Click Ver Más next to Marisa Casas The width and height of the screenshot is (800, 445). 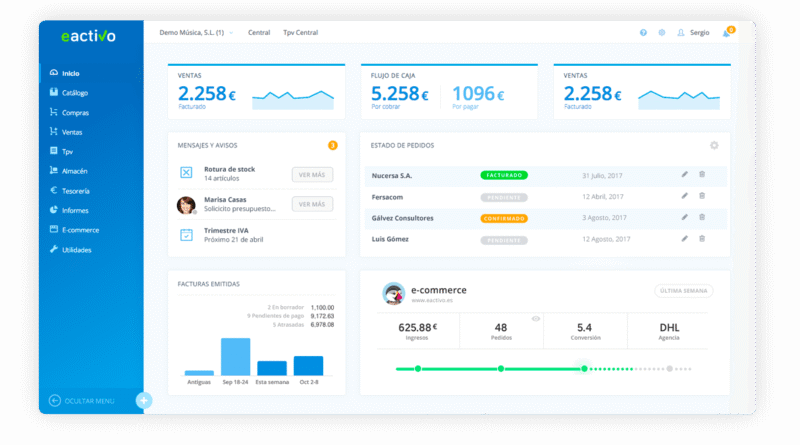click(312, 204)
